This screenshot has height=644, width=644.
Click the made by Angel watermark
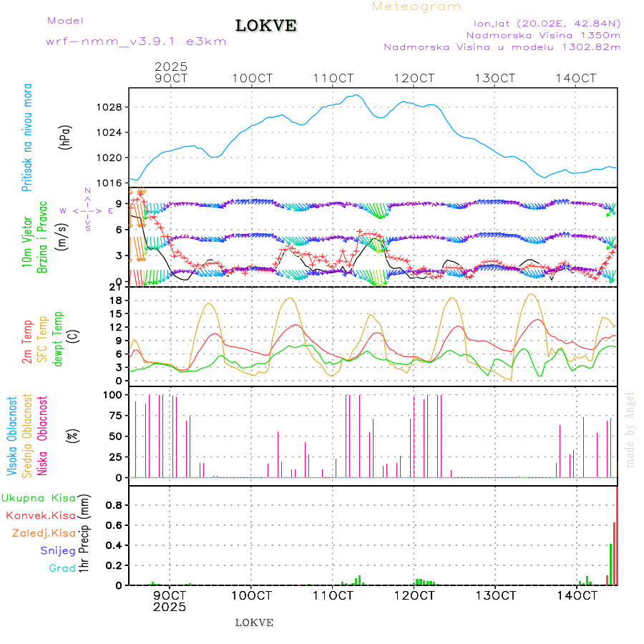[630, 429]
